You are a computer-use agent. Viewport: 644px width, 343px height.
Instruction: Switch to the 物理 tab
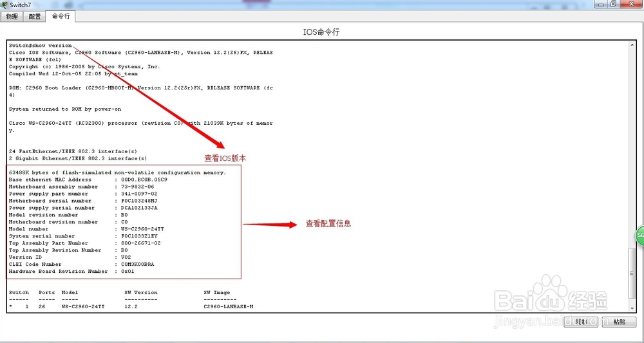point(12,17)
